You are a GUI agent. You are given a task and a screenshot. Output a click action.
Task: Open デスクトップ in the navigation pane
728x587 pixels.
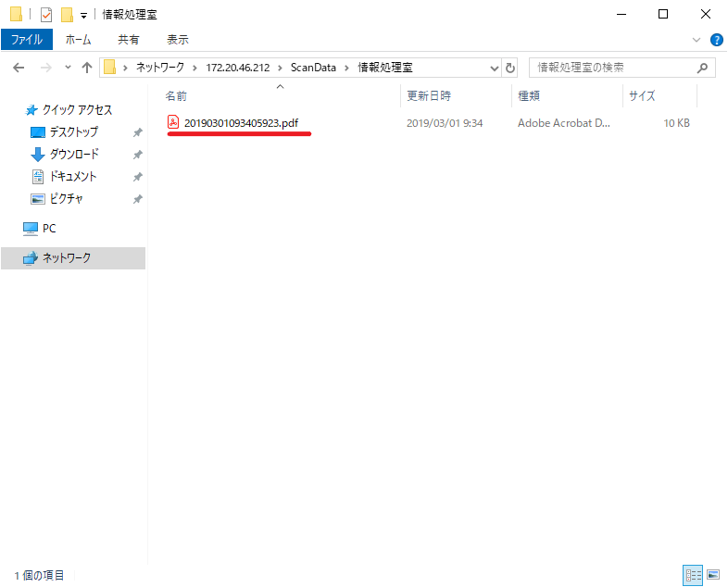(64, 132)
